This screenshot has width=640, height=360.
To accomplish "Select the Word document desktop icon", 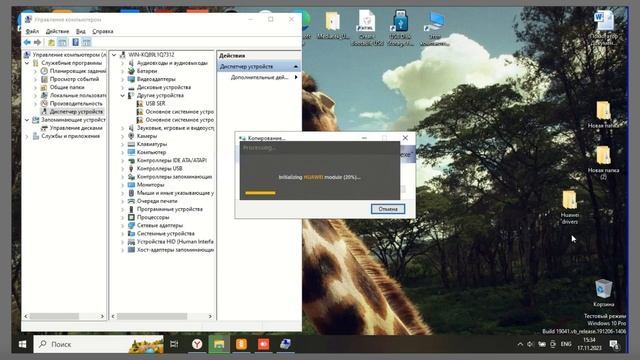I will pyautogui.click(x=604, y=28).
